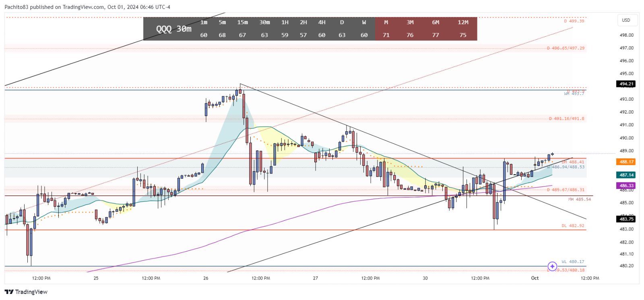Click the 482.00 price axis label

tap(627, 242)
